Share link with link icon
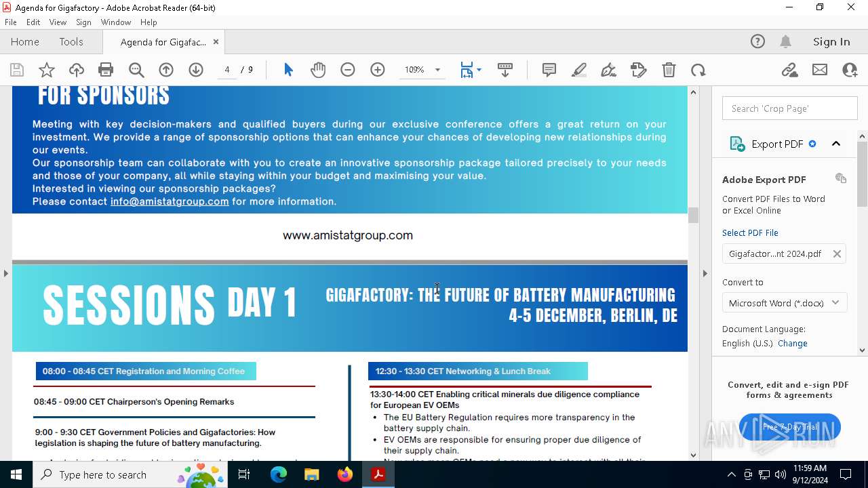This screenshot has height=488, width=868. point(790,70)
